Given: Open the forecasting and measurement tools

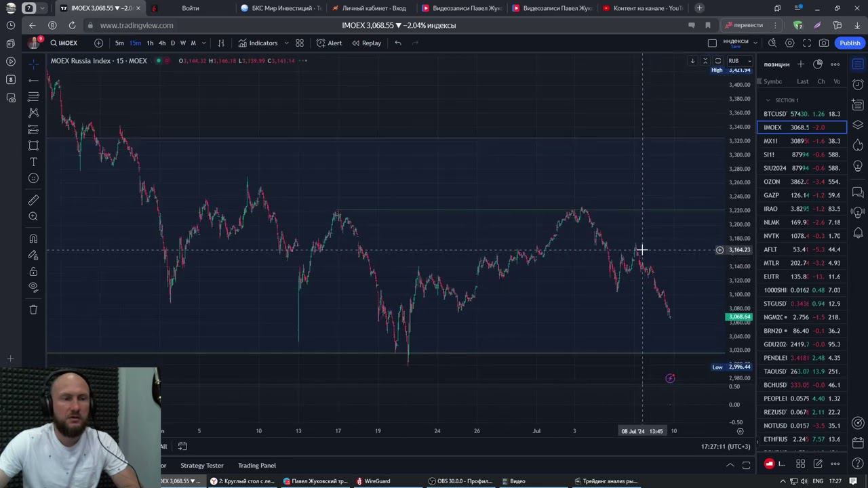Looking at the screenshot, I should (x=33, y=129).
